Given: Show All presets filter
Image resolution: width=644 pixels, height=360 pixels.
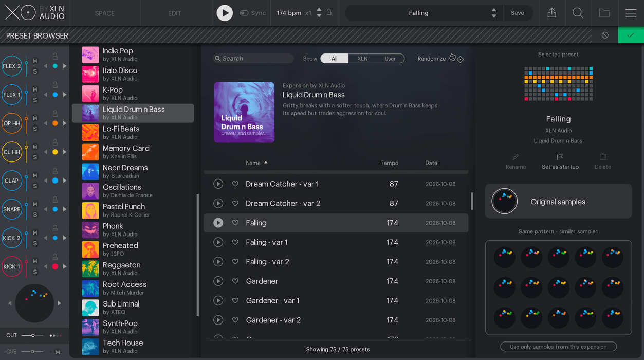Looking at the screenshot, I should 335,59.
